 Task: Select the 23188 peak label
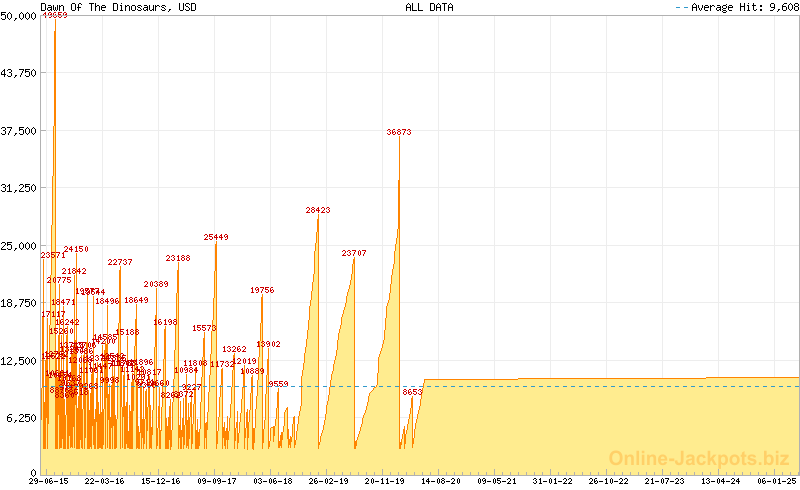178,258
